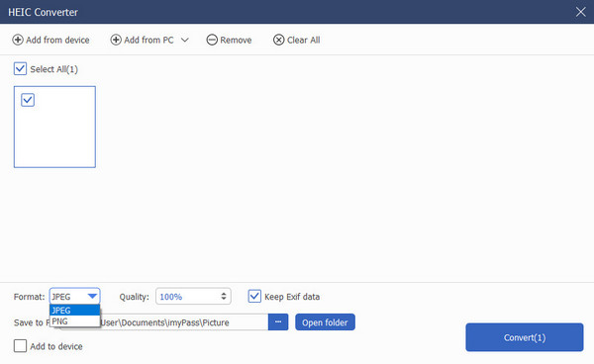Click the Quality 100% field
Viewport: 594px width, 364px height.
click(193, 297)
